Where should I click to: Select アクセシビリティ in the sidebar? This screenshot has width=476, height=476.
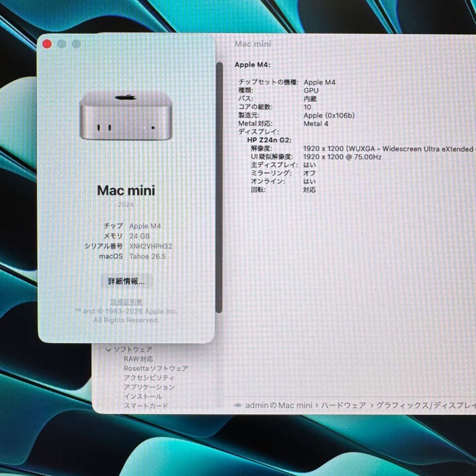[x=149, y=377]
